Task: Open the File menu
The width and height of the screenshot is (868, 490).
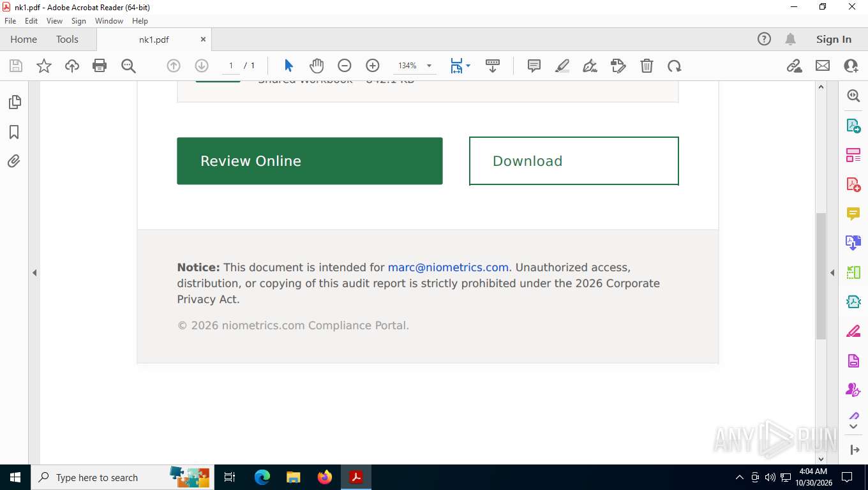Action: 10,21
